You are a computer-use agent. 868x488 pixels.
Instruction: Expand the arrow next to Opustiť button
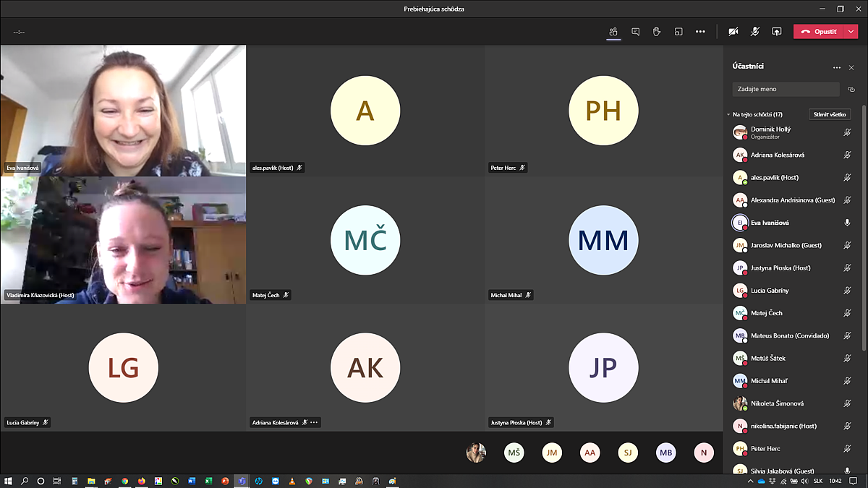(x=851, y=32)
